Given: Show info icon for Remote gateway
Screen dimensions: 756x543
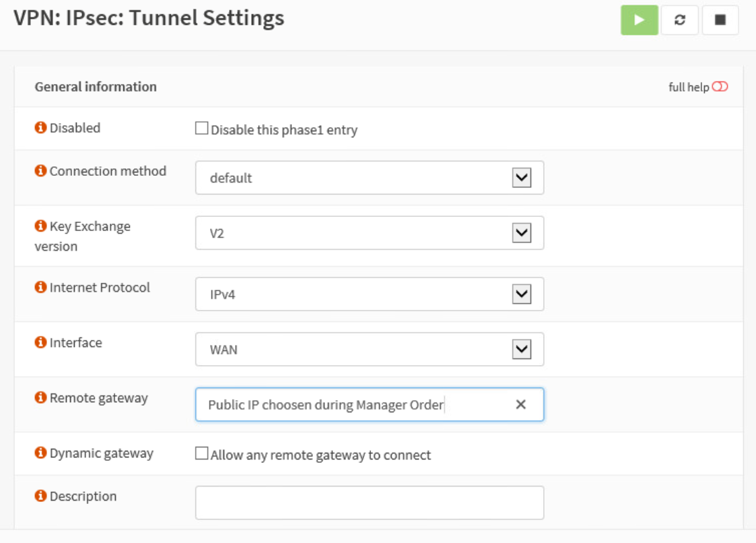Looking at the screenshot, I should click(x=40, y=397).
